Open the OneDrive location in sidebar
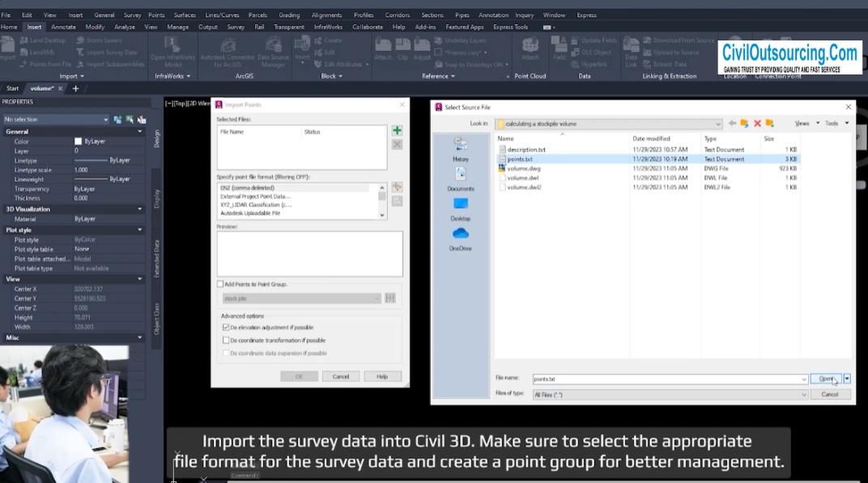Screen dimensions: 868x483 461,239
